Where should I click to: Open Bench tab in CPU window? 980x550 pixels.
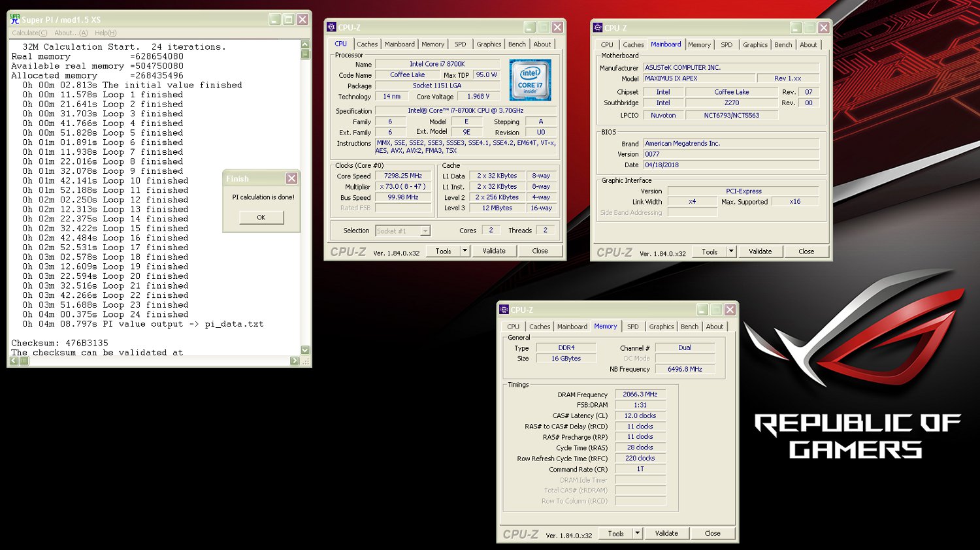(517, 44)
